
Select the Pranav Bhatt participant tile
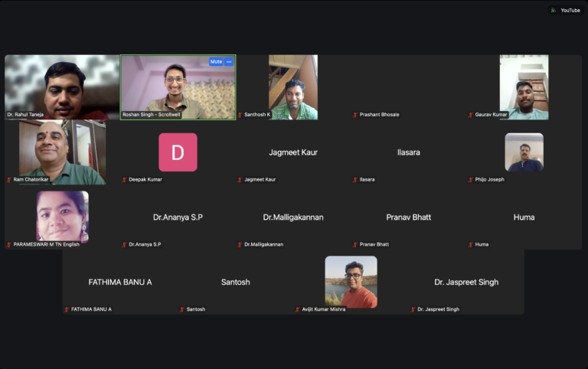[x=408, y=217]
